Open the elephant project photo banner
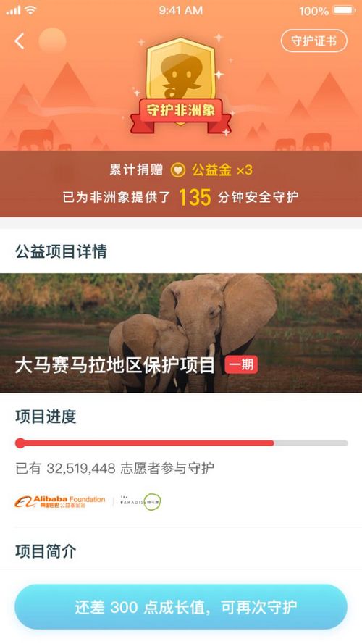 click(181, 333)
